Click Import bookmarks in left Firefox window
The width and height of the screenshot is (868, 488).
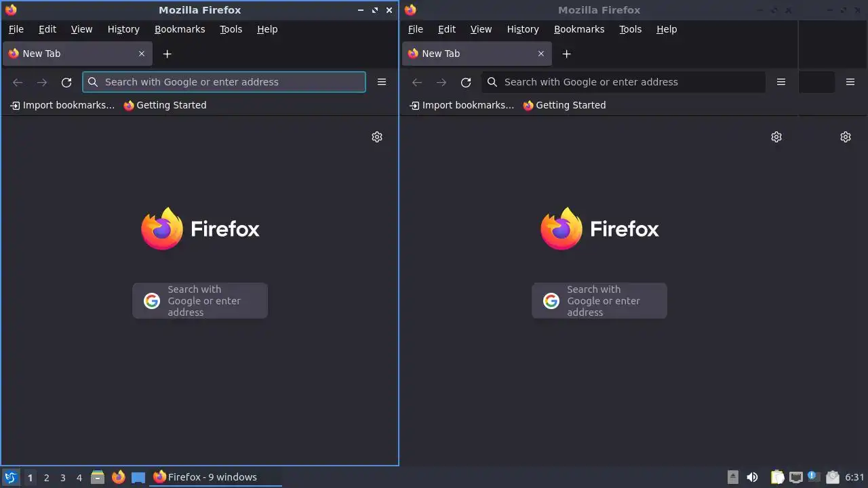tap(62, 105)
